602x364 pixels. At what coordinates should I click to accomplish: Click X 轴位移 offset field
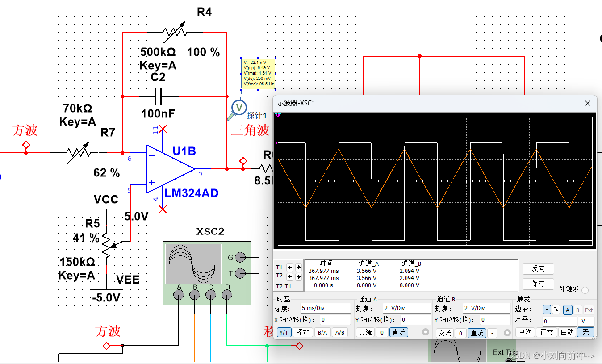tap(334, 320)
